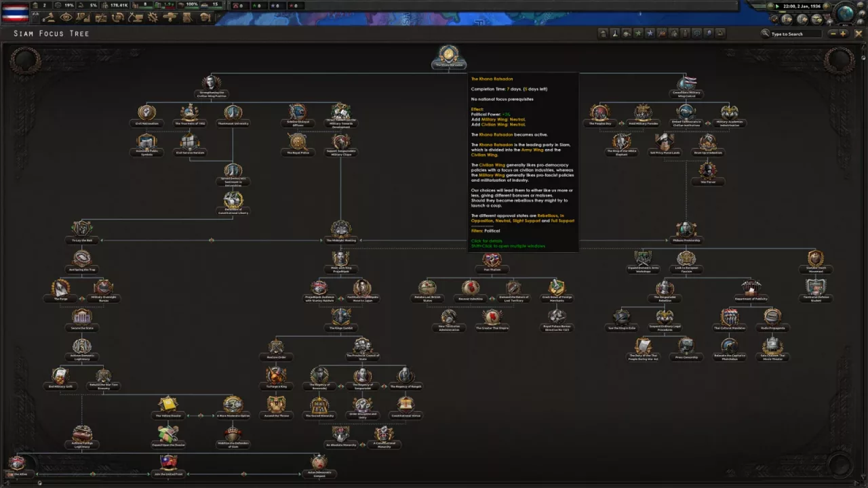868x488 pixels.
Task: Click the 178.41K manpower value
Action: [x=119, y=5]
